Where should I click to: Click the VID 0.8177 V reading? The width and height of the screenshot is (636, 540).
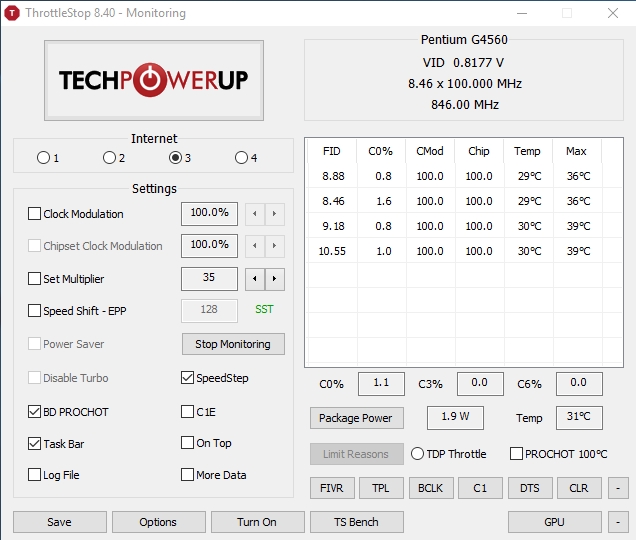(464, 63)
